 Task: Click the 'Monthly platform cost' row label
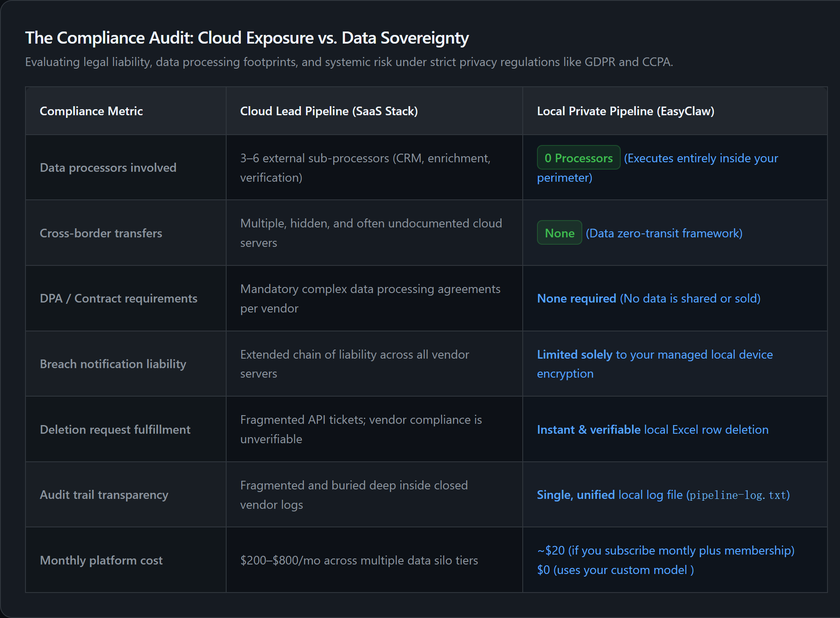point(101,561)
